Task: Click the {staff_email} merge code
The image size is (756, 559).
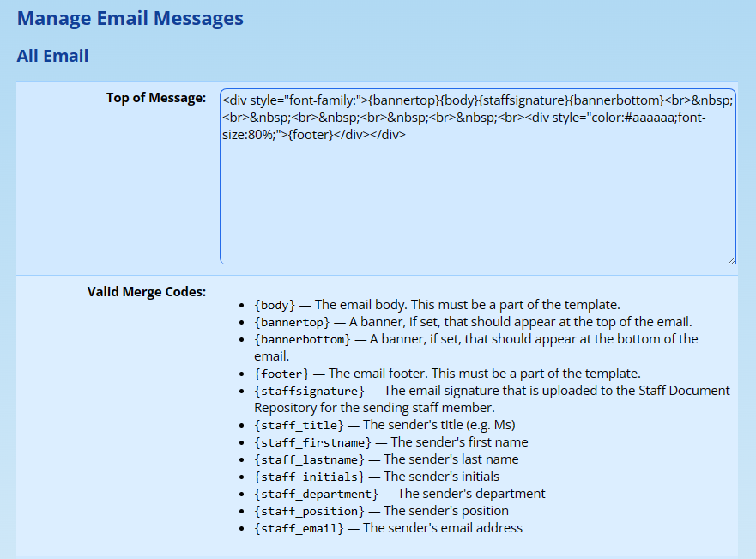Action: pos(299,528)
